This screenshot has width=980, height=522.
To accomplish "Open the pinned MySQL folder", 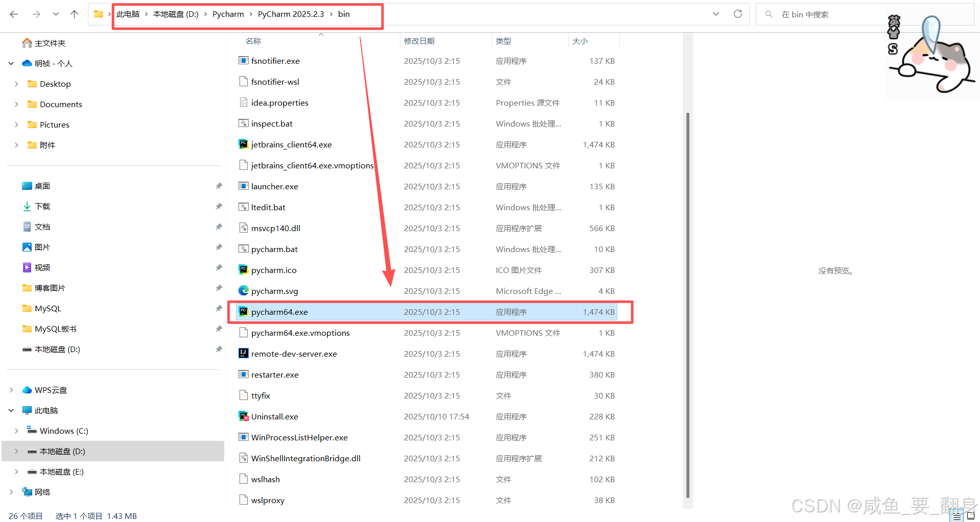I will [47, 308].
